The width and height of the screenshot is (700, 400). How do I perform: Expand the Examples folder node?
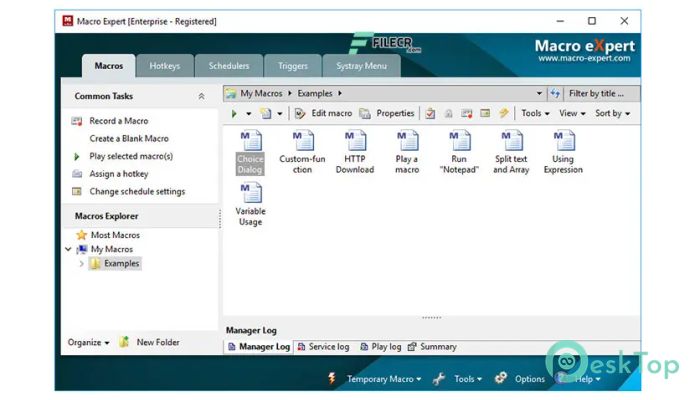81,264
